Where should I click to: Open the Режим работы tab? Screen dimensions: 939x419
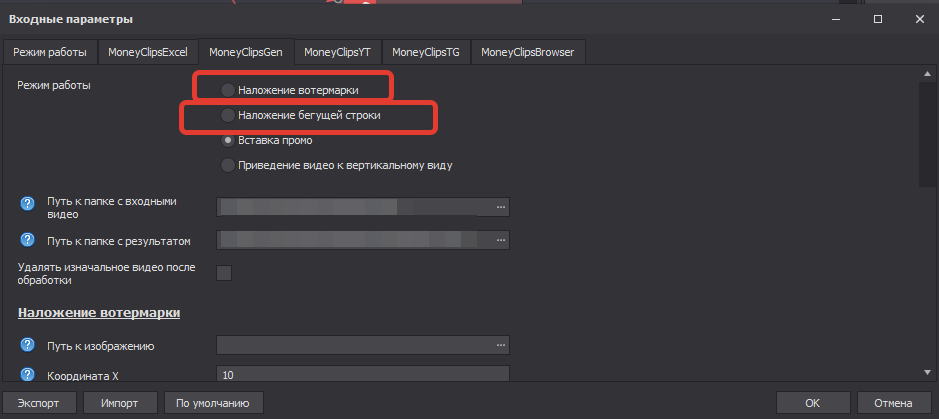pos(50,52)
